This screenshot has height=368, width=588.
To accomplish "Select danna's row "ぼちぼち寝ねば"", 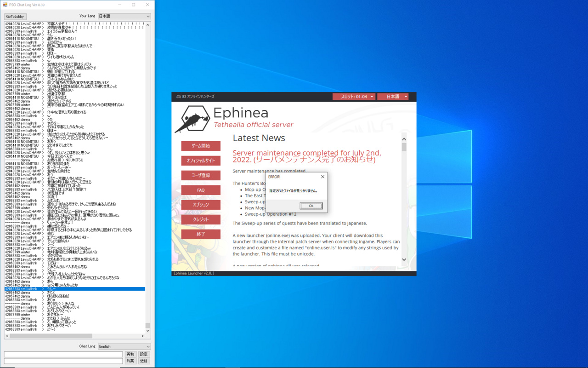I will click(75, 296).
